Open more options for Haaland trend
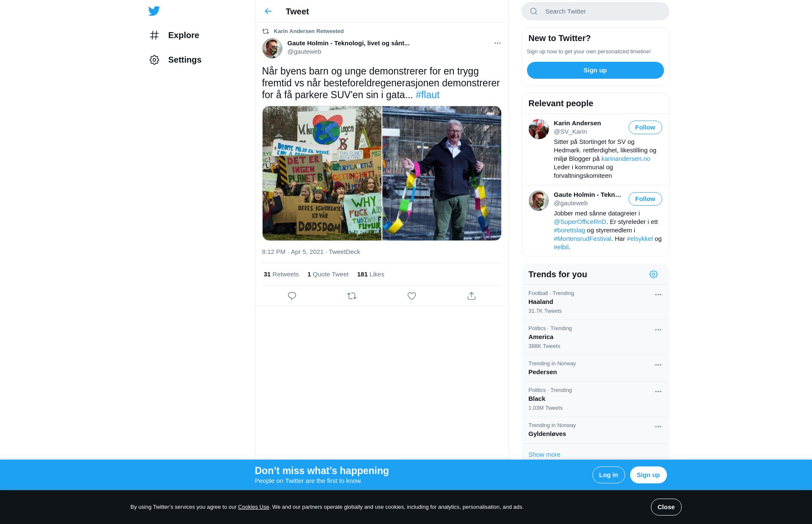The width and height of the screenshot is (812, 524). pyautogui.click(x=658, y=295)
